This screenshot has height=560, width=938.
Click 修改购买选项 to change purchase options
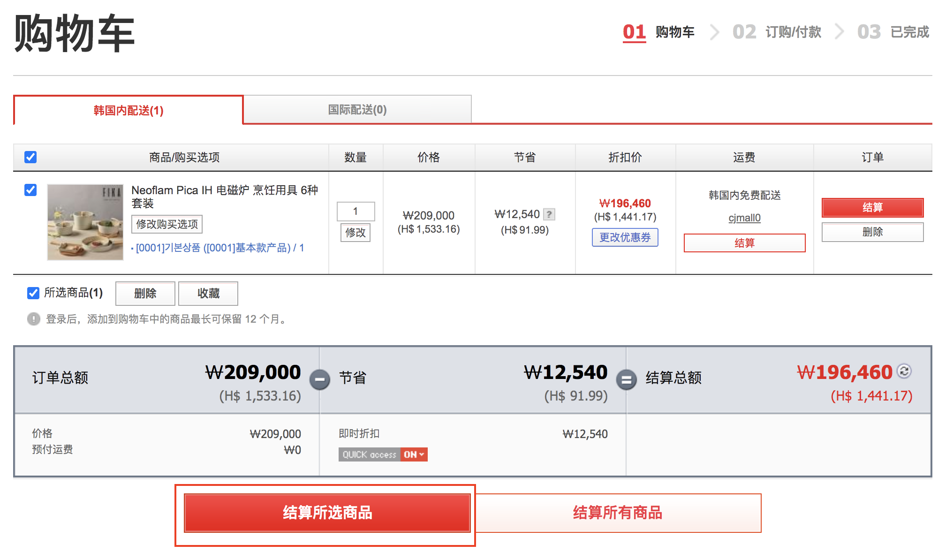pos(167,224)
